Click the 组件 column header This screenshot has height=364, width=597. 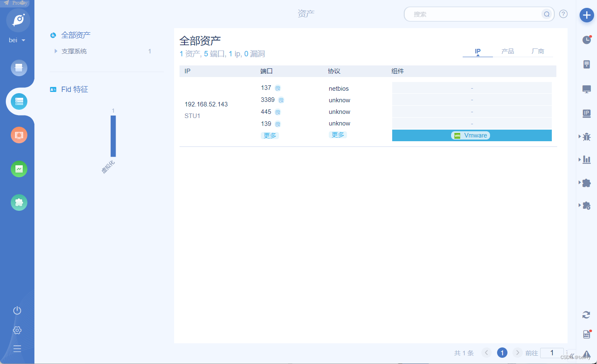click(x=398, y=71)
